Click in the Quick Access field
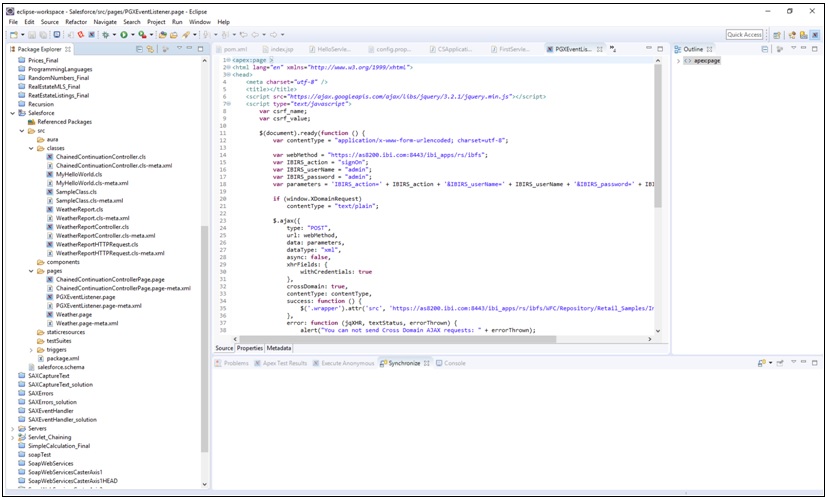828x500 pixels. coord(745,35)
